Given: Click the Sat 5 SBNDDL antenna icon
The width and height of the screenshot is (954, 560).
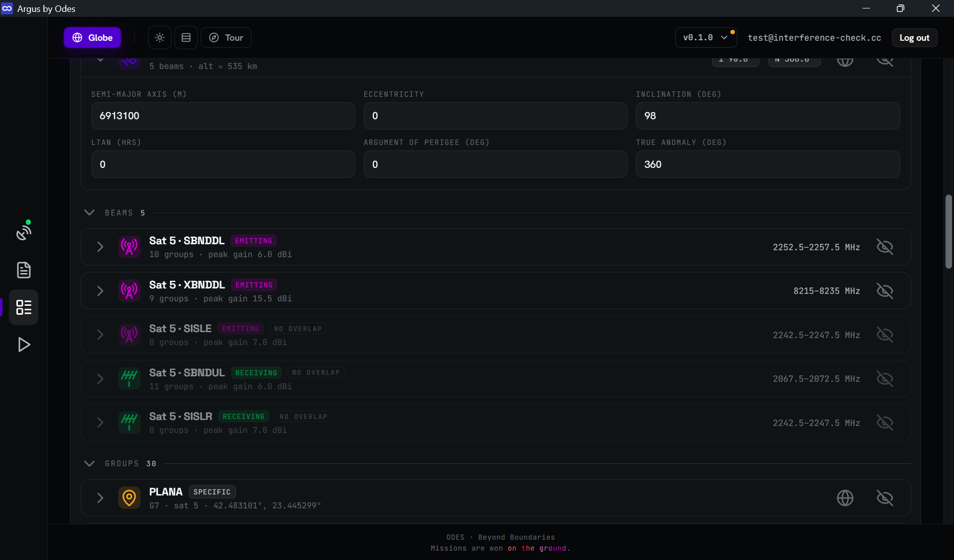Looking at the screenshot, I should [129, 247].
